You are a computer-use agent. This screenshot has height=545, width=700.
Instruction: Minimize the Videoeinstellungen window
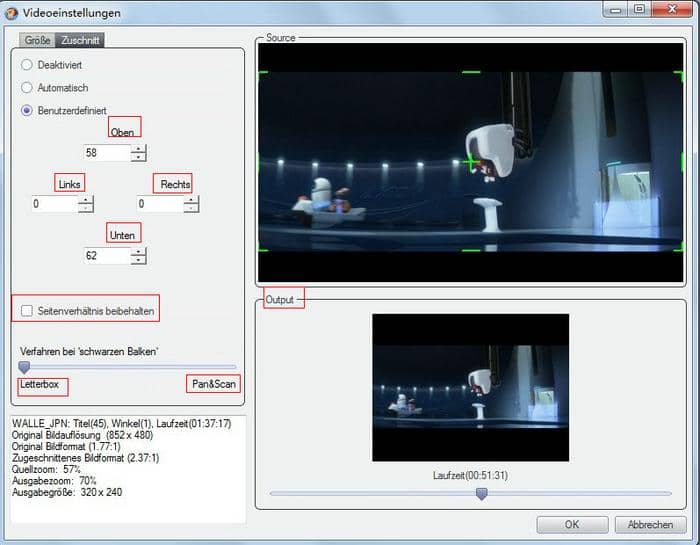616,9
